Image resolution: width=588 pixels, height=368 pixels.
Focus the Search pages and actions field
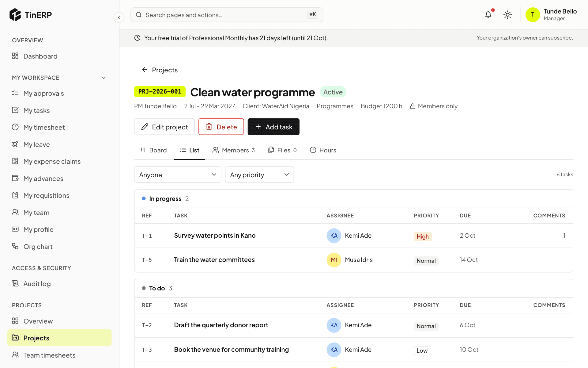coord(227,15)
